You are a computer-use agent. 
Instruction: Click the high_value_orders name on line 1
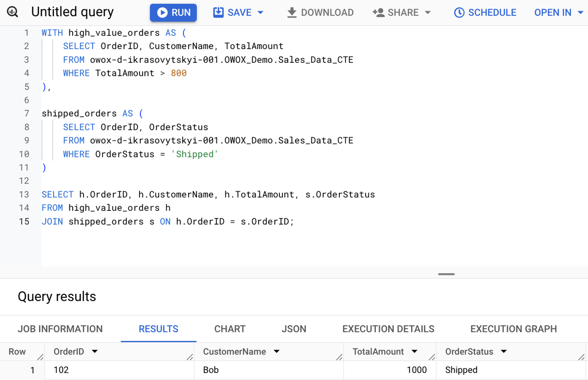click(114, 33)
